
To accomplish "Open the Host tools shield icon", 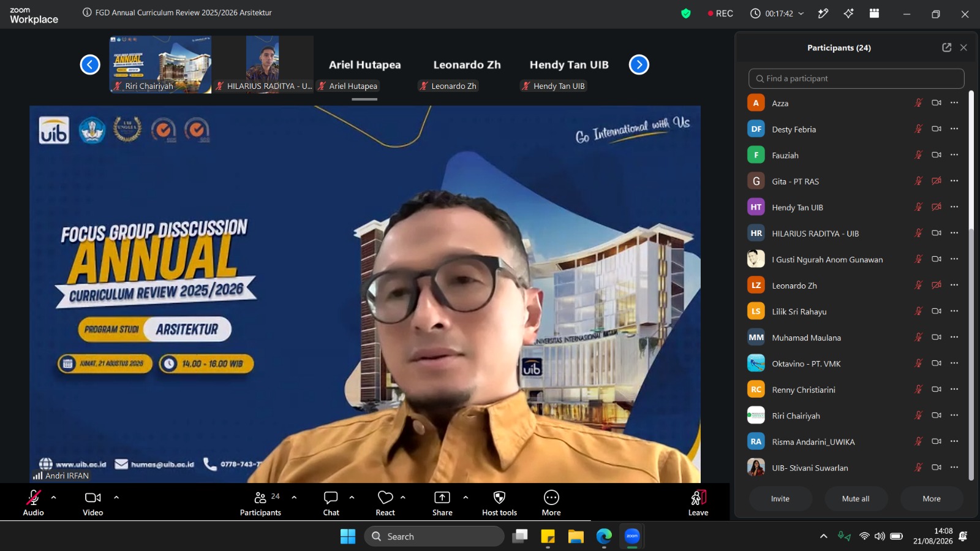I will [x=499, y=497].
